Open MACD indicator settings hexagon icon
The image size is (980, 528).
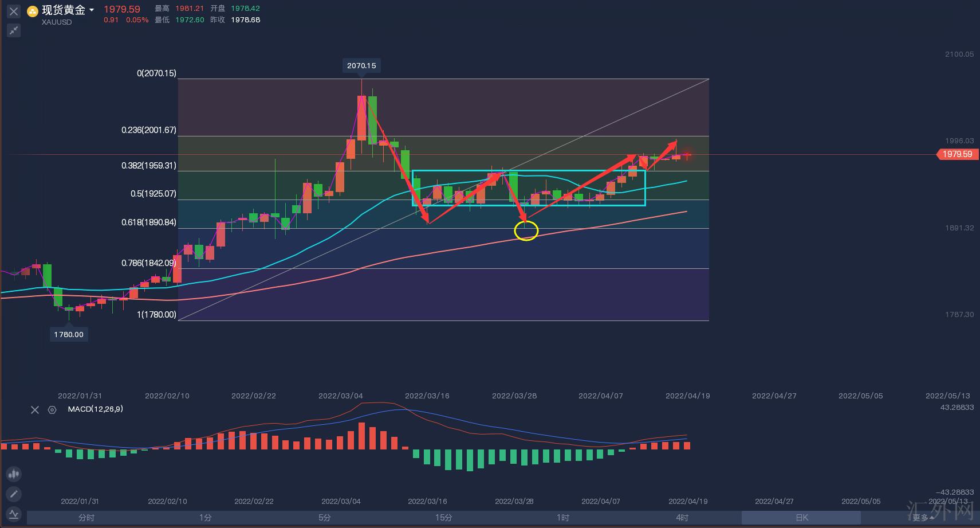click(x=52, y=409)
